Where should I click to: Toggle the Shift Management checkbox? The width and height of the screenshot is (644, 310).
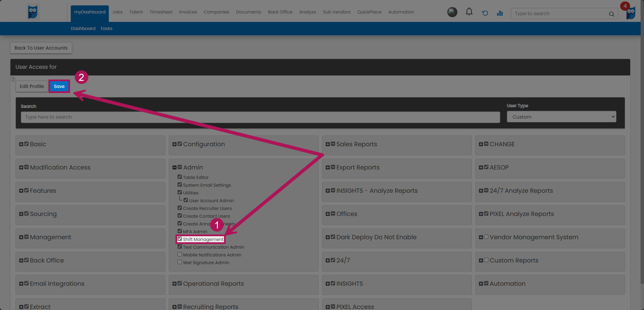click(x=180, y=239)
